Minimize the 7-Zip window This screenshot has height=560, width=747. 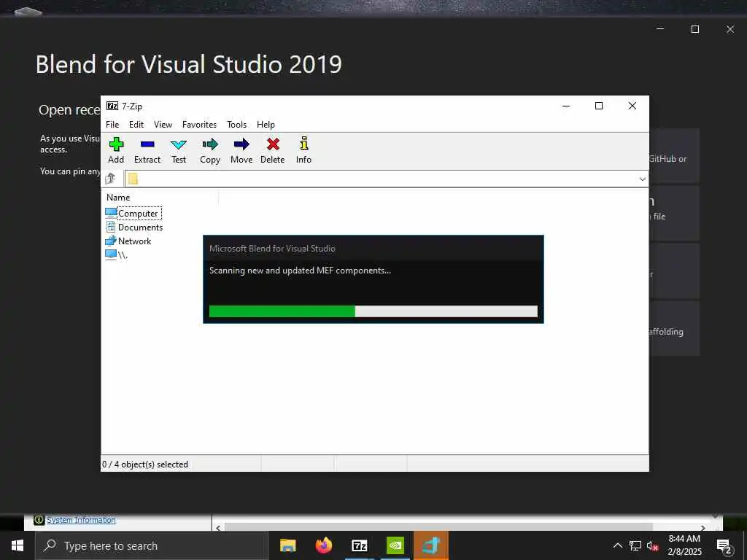click(566, 106)
